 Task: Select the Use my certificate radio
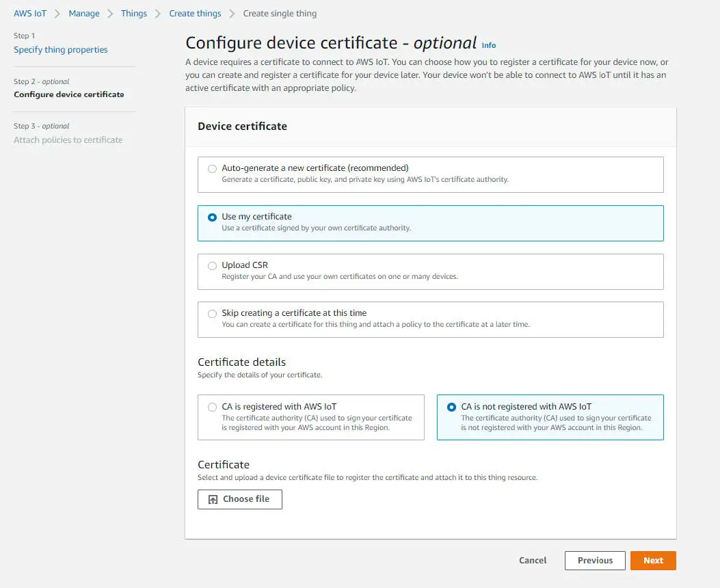(x=212, y=217)
